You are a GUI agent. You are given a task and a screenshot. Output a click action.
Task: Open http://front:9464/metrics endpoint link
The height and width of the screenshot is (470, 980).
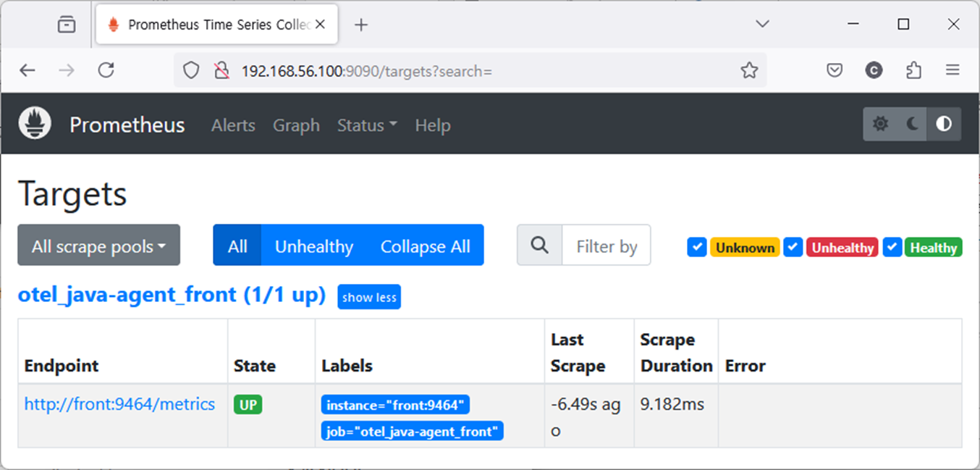tap(119, 404)
